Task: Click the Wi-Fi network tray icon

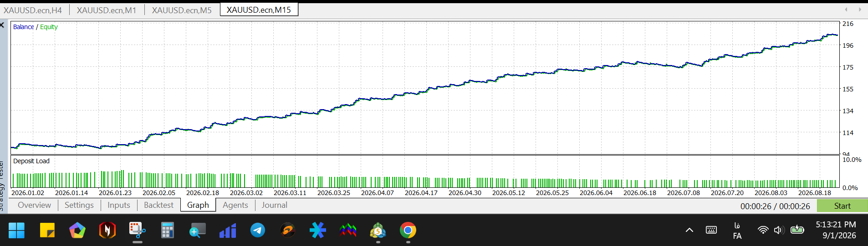Action: point(763,230)
